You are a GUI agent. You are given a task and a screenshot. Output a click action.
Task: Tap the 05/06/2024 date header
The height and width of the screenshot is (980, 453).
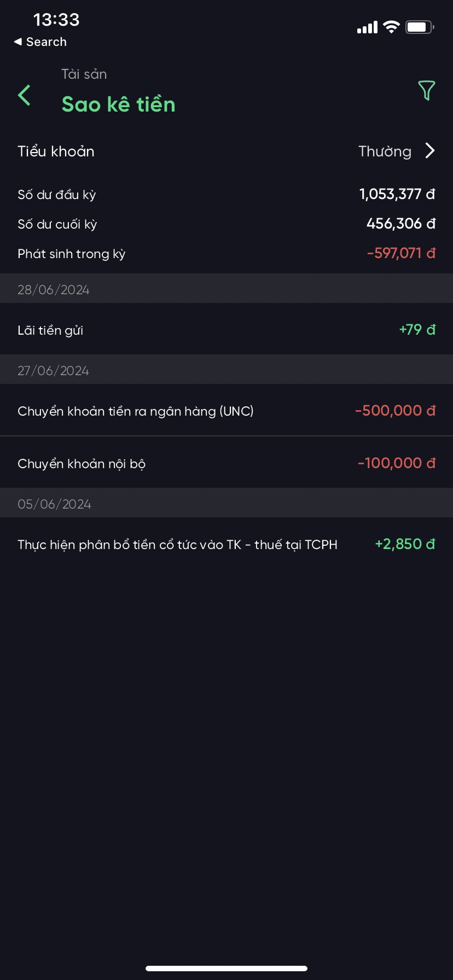[54, 504]
